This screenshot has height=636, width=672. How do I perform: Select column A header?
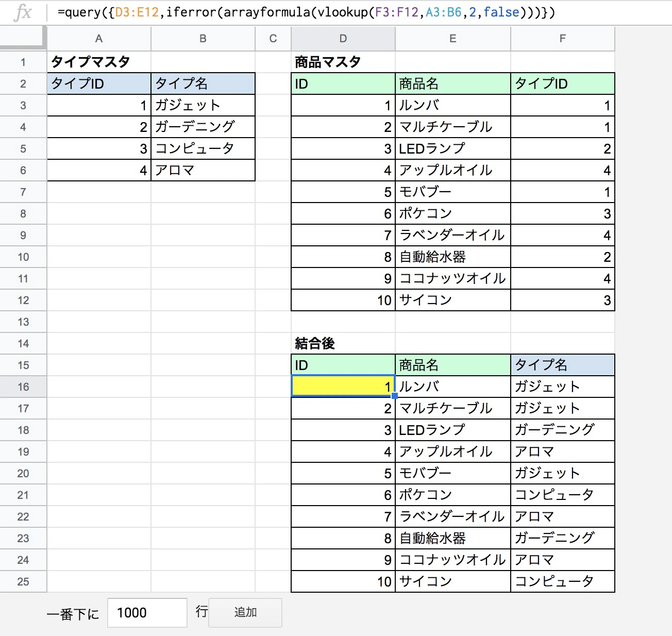(x=98, y=38)
